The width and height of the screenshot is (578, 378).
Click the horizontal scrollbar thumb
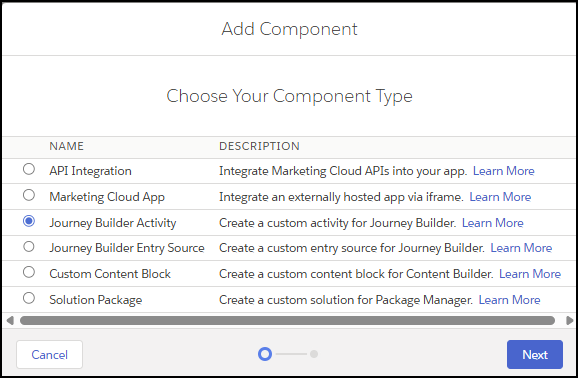tap(287, 320)
